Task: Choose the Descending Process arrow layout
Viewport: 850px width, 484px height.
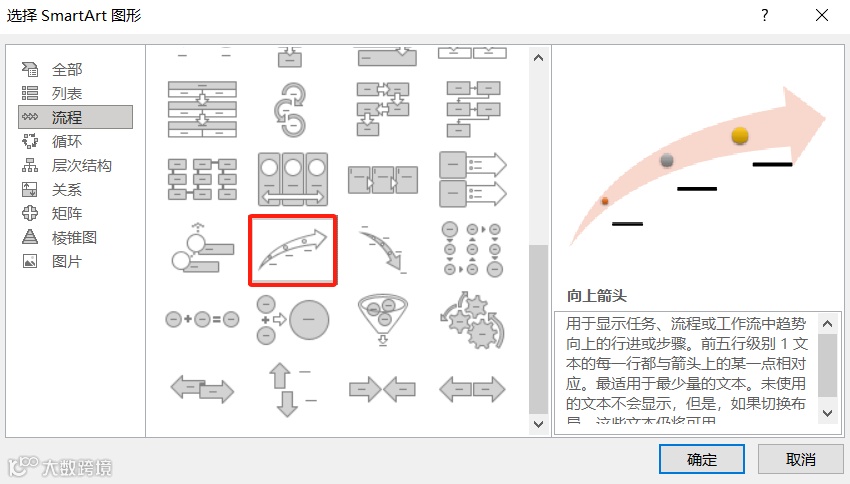Action: pyautogui.click(x=383, y=249)
